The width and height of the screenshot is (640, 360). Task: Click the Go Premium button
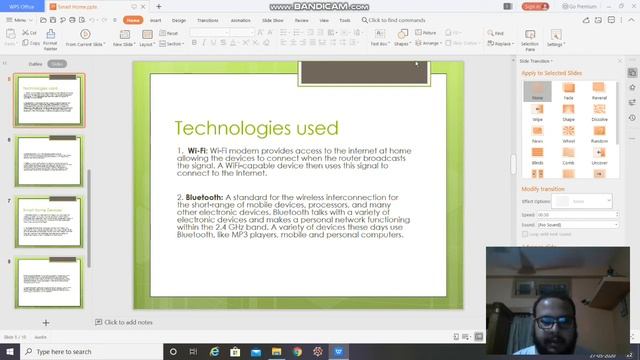580,7
